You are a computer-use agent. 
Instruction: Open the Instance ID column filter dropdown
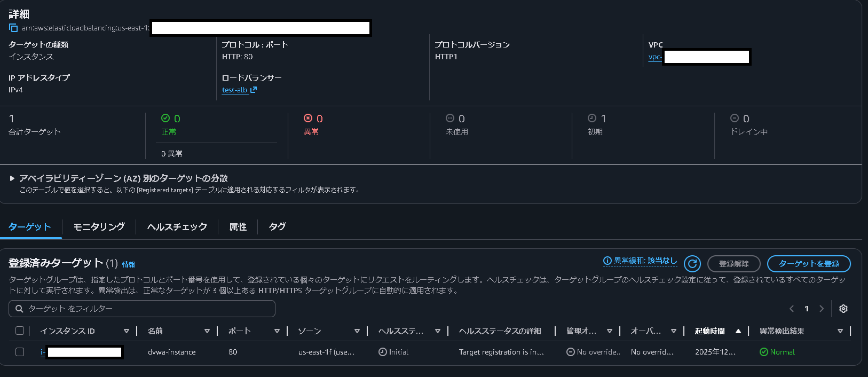click(x=127, y=331)
